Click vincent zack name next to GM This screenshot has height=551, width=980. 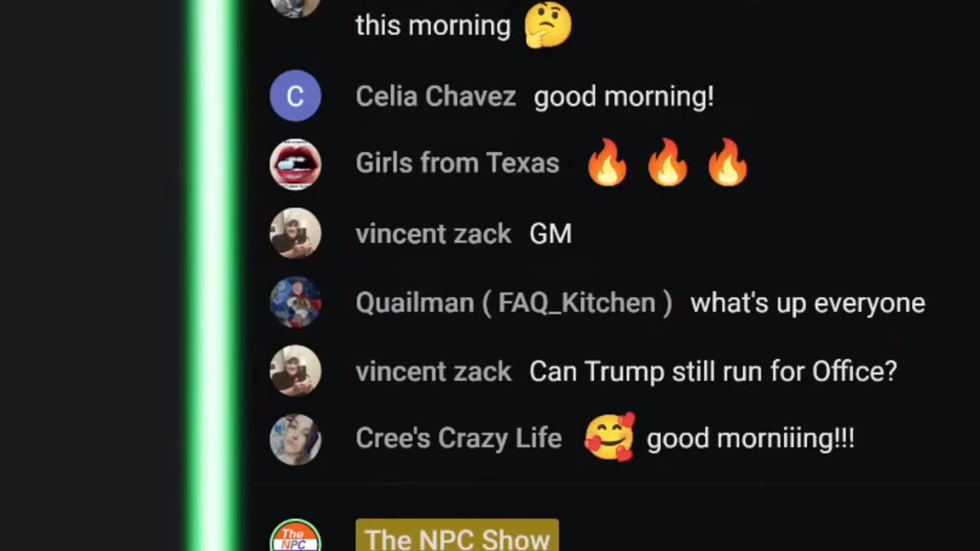click(433, 233)
